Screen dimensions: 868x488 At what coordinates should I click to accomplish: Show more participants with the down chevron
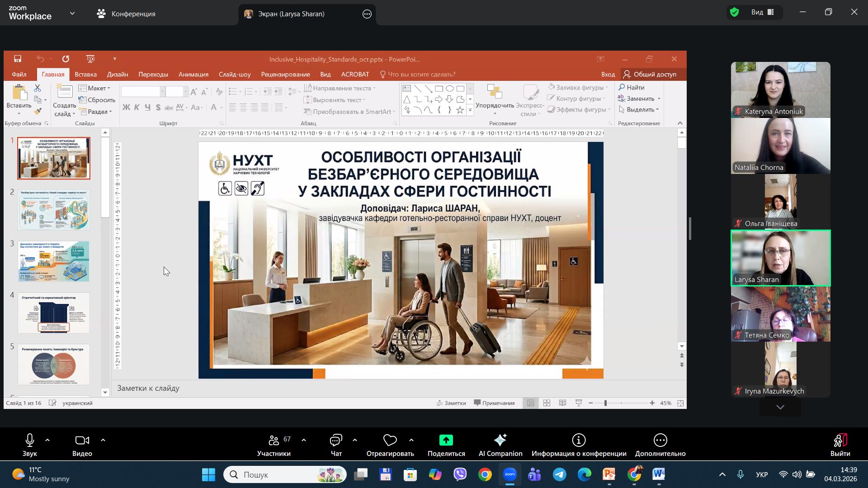click(x=780, y=407)
